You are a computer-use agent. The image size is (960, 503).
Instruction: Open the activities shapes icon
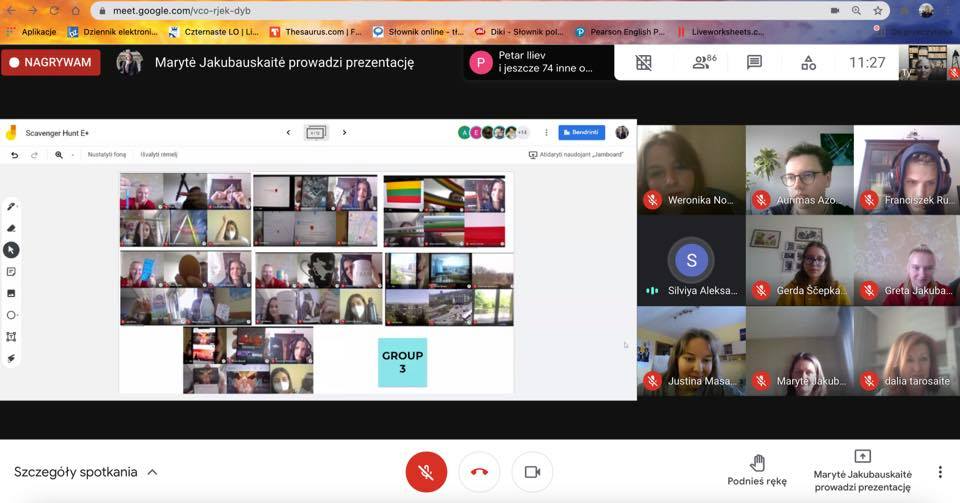[808, 63]
